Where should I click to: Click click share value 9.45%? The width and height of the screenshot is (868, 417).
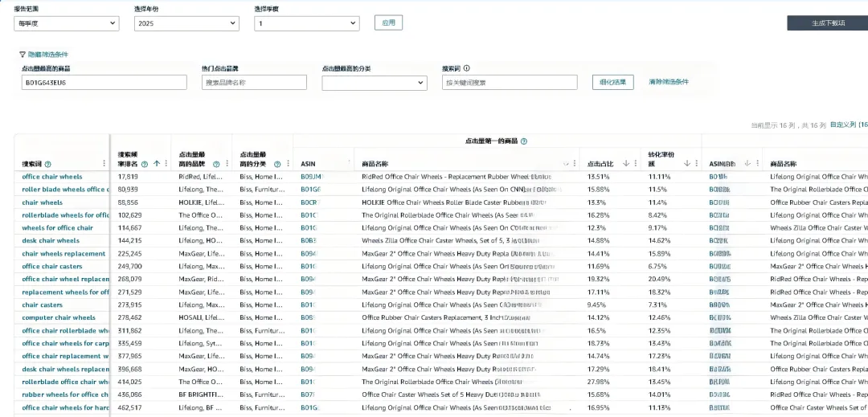pos(596,305)
